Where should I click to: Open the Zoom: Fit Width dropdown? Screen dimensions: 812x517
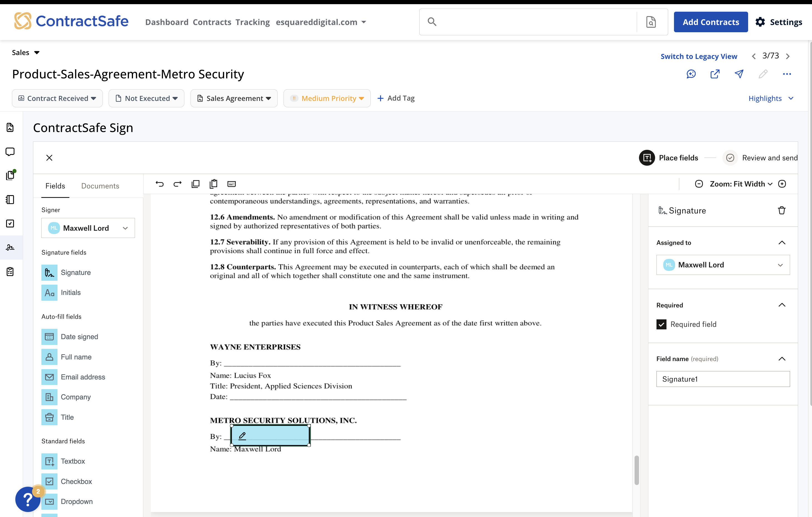(741, 184)
